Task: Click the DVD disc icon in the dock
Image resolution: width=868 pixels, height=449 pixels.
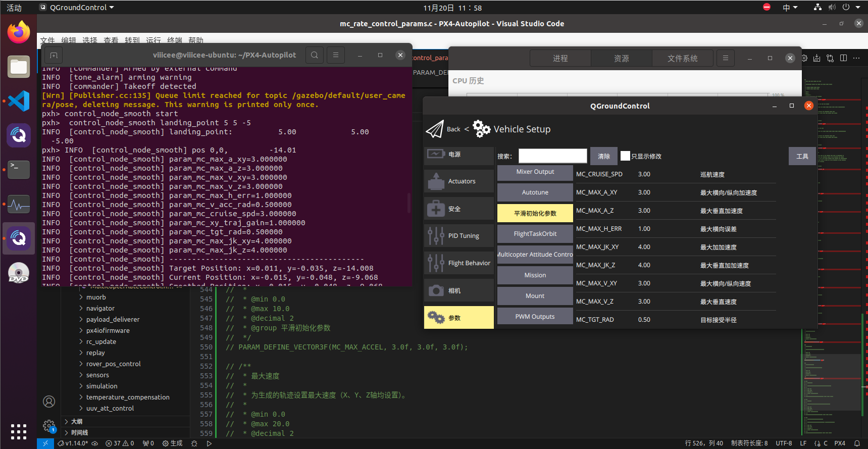Action: coord(19,273)
